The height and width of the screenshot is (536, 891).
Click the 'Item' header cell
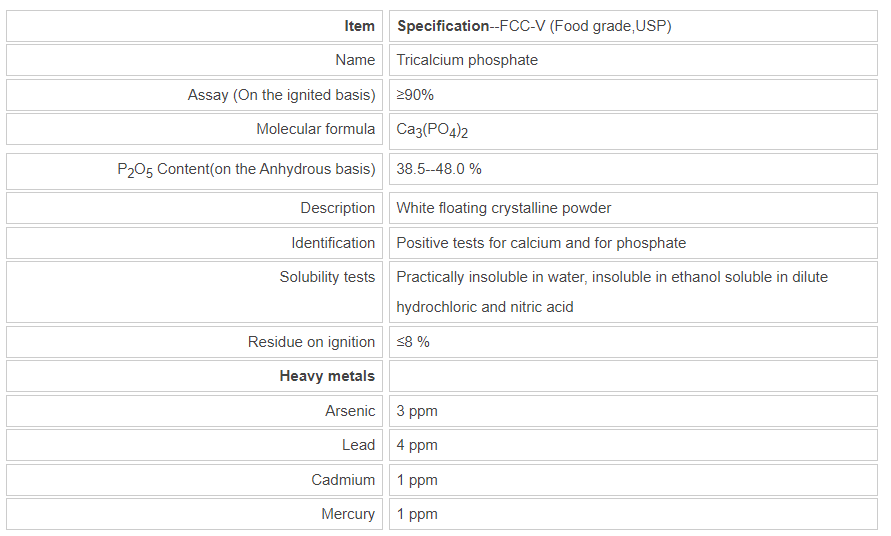coord(359,26)
